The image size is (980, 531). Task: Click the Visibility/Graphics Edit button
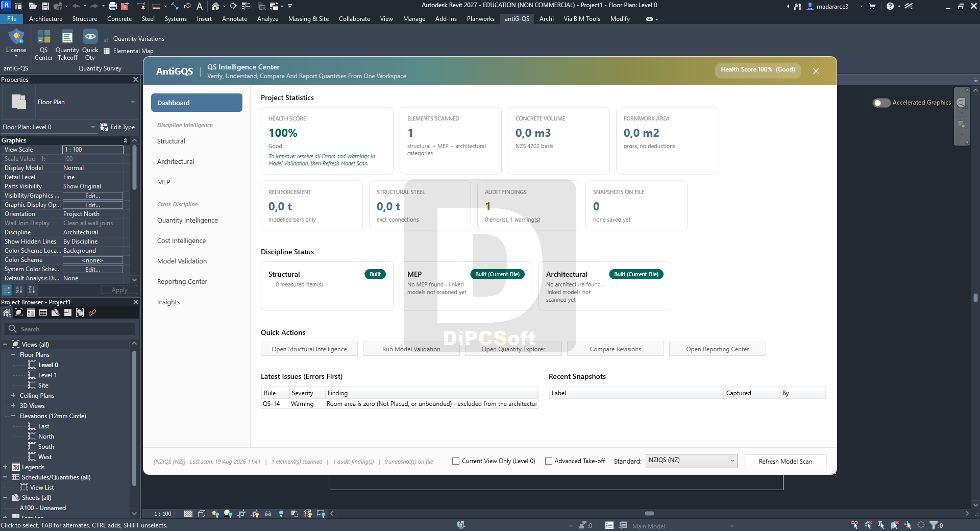pos(93,196)
